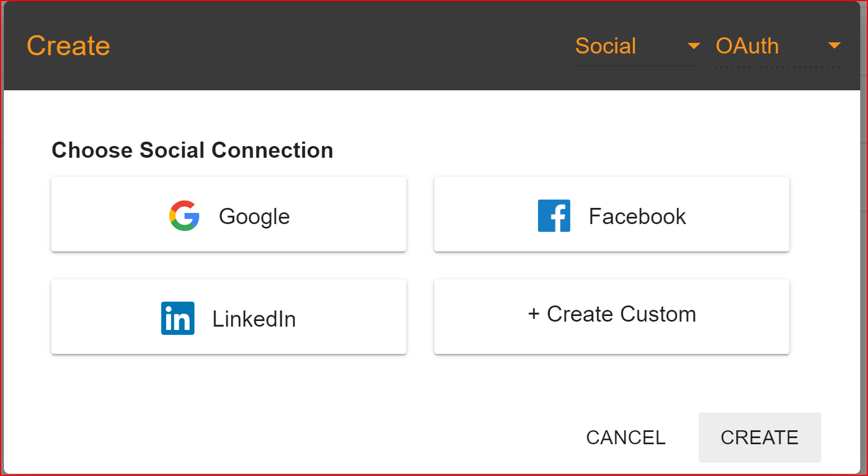
Task: Pick the LinkedIn text label
Action: (x=254, y=319)
